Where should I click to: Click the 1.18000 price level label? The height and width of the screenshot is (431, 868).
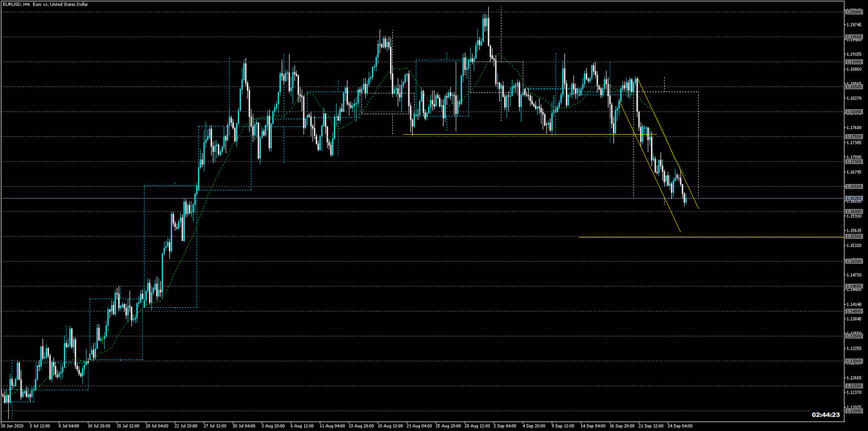click(854, 112)
